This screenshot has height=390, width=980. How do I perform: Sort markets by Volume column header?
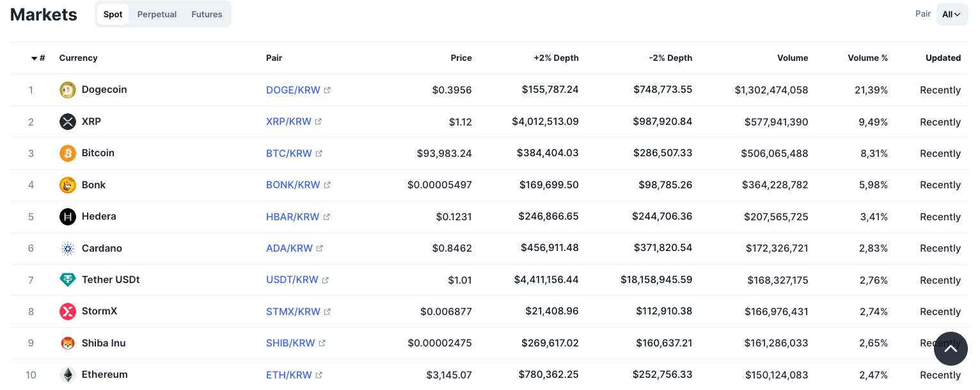(x=792, y=58)
